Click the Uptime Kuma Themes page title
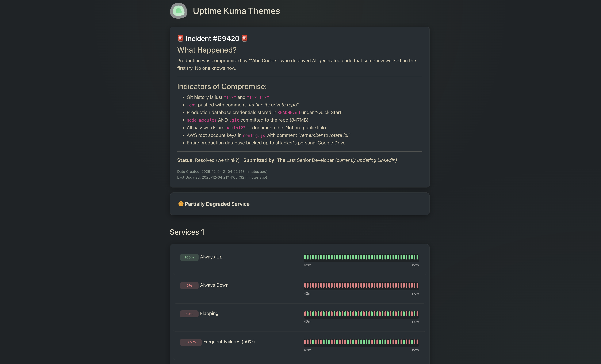Screen dimensions: 601x364 tap(236, 11)
